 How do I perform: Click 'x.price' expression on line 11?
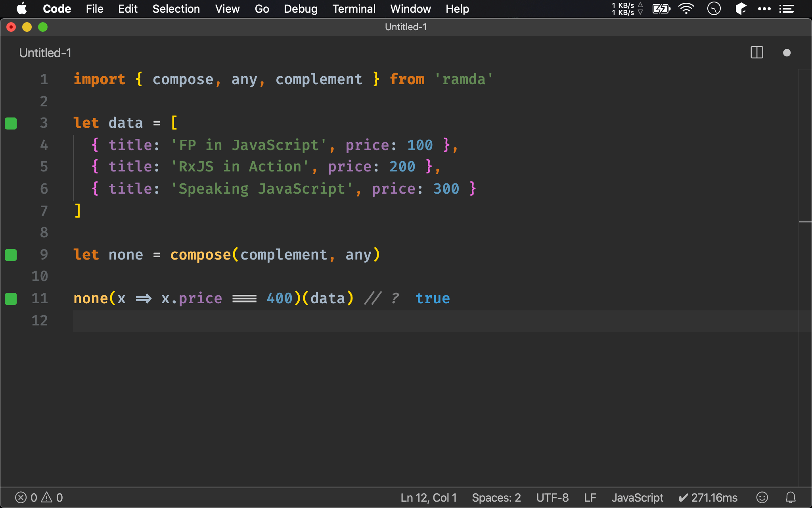192,298
